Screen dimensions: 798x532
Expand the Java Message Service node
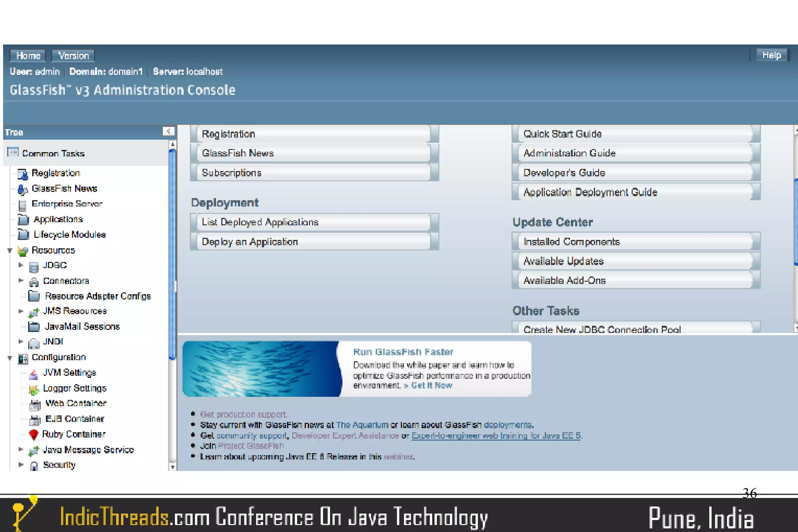[x=21, y=449]
